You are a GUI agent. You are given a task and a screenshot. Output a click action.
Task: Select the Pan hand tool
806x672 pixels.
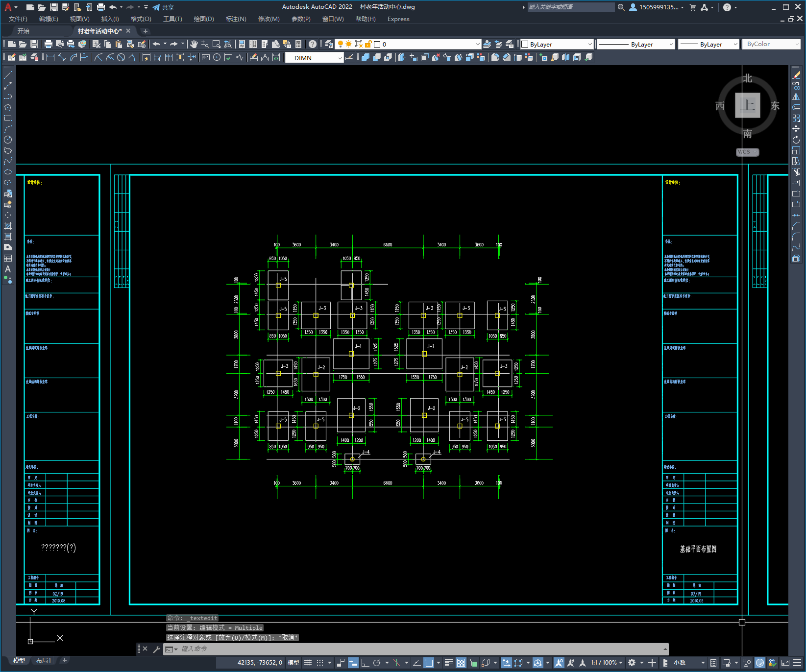[x=194, y=44]
